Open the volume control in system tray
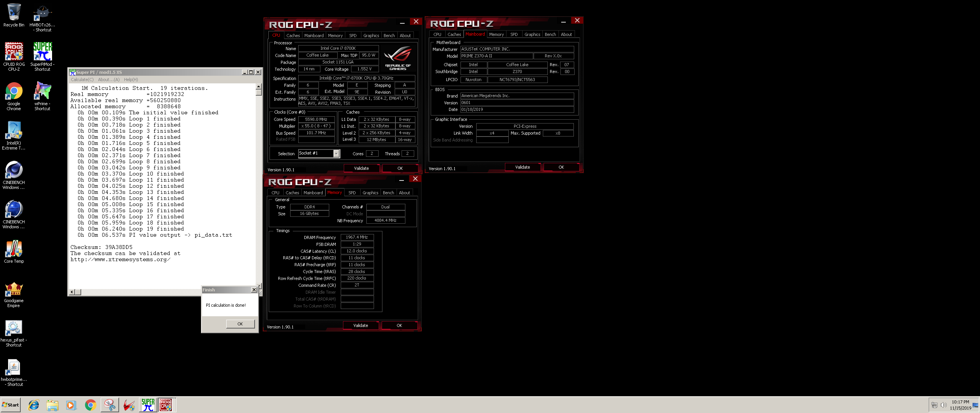This screenshot has width=980, height=413. point(943,405)
